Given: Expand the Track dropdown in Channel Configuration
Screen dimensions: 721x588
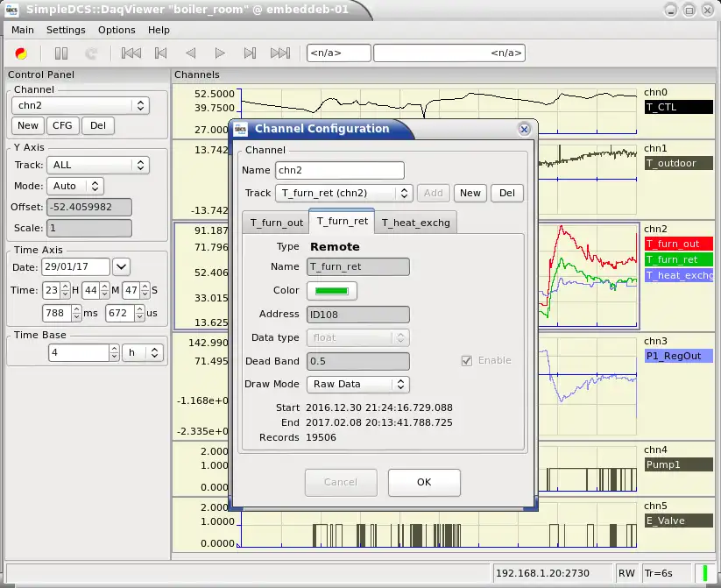Looking at the screenshot, I should 343,193.
